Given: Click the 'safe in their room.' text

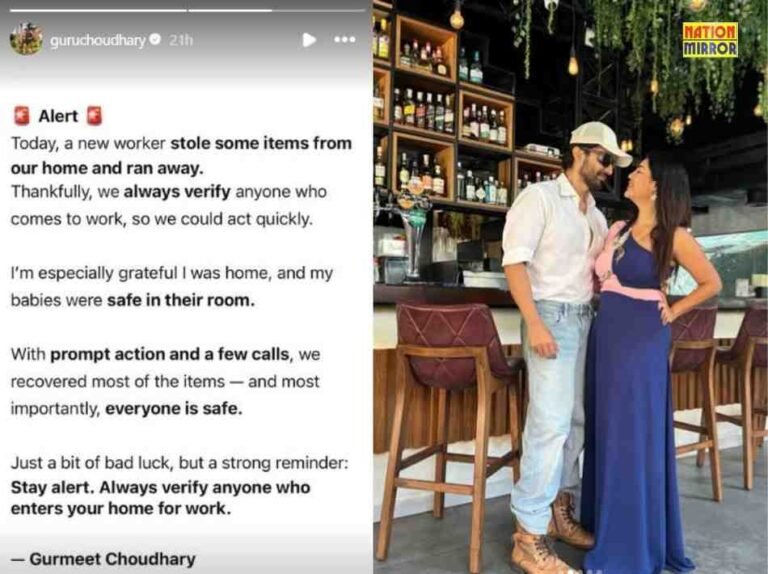Looking at the screenshot, I should [x=181, y=300].
